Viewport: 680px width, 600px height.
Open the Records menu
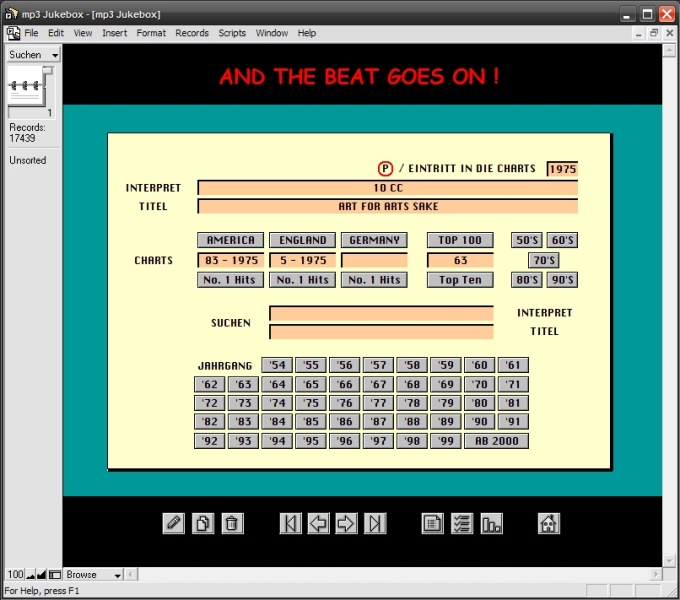192,33
